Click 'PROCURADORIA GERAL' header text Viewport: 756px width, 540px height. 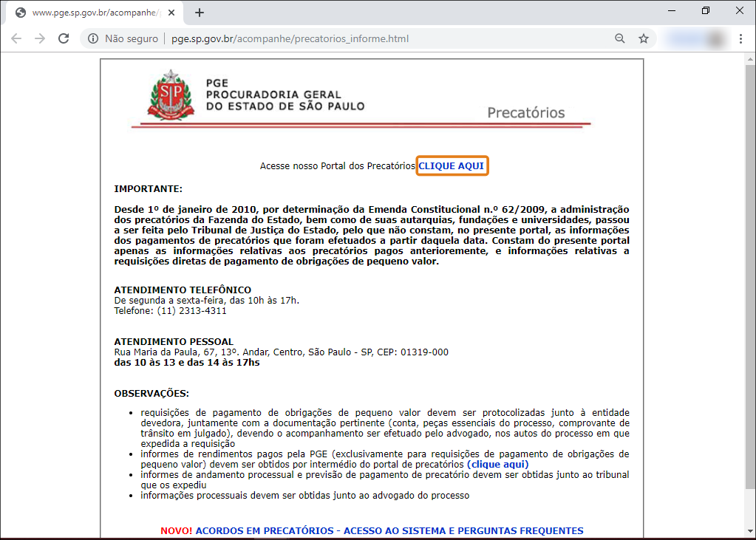click(274, 95)
